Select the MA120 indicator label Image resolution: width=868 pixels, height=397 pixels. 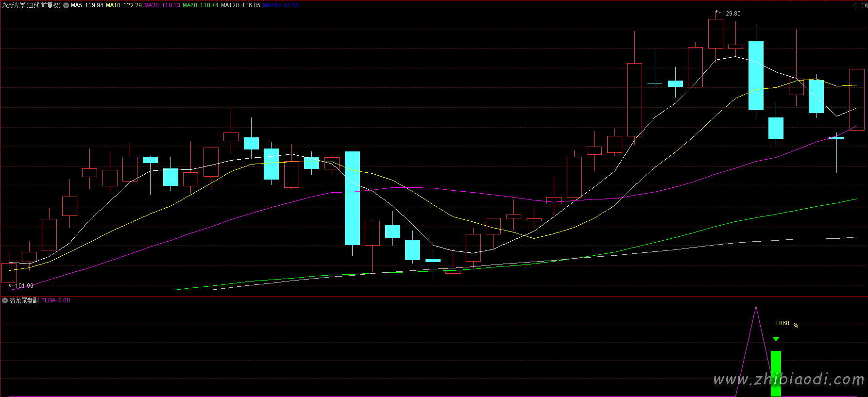click(x=240, y=5)
